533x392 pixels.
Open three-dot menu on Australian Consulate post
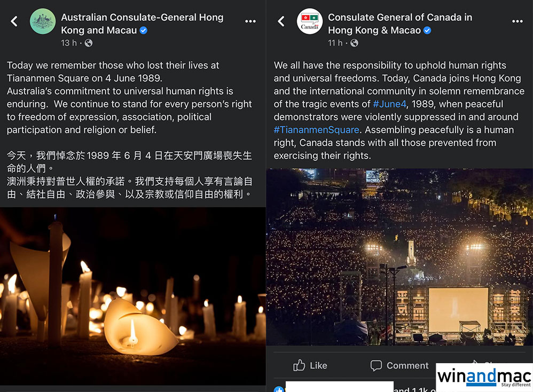[x=250, y=21]
